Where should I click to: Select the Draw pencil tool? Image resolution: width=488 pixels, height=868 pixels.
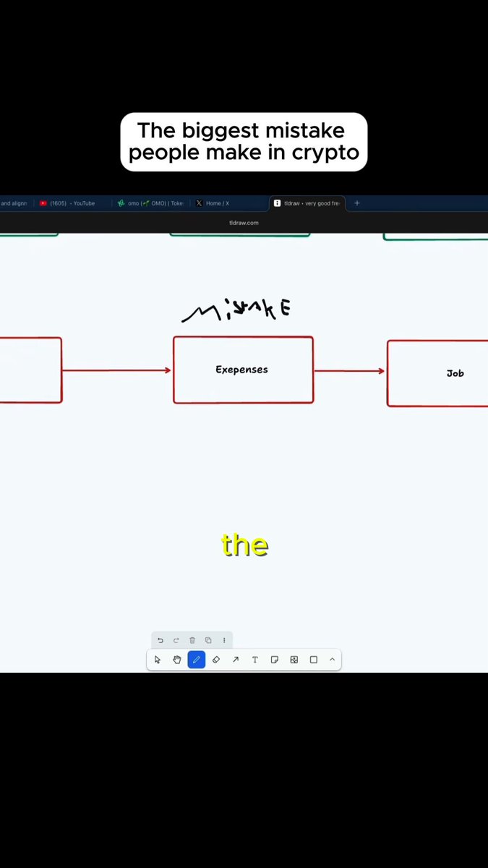(197, 660)
